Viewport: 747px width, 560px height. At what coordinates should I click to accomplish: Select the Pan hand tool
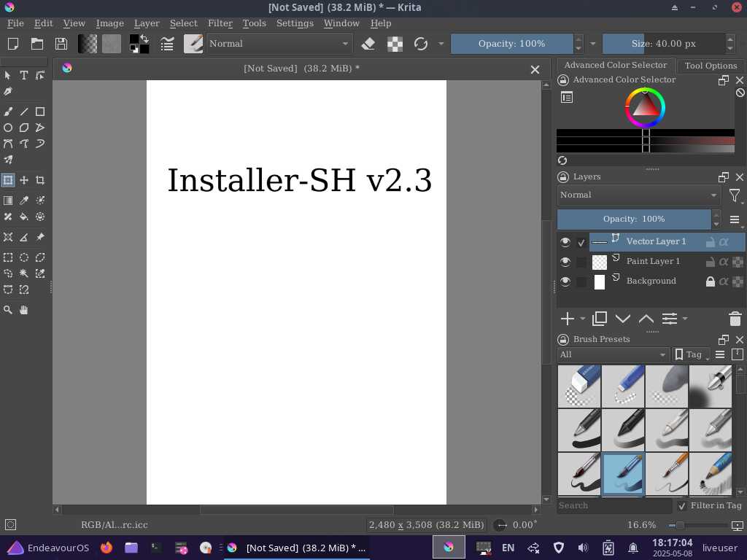(24, 310)
